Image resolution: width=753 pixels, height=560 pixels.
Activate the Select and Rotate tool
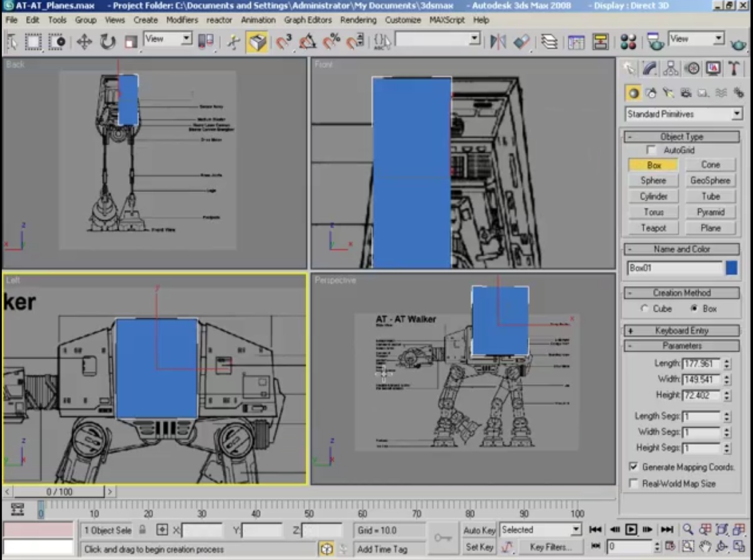(x=108, y=42)
